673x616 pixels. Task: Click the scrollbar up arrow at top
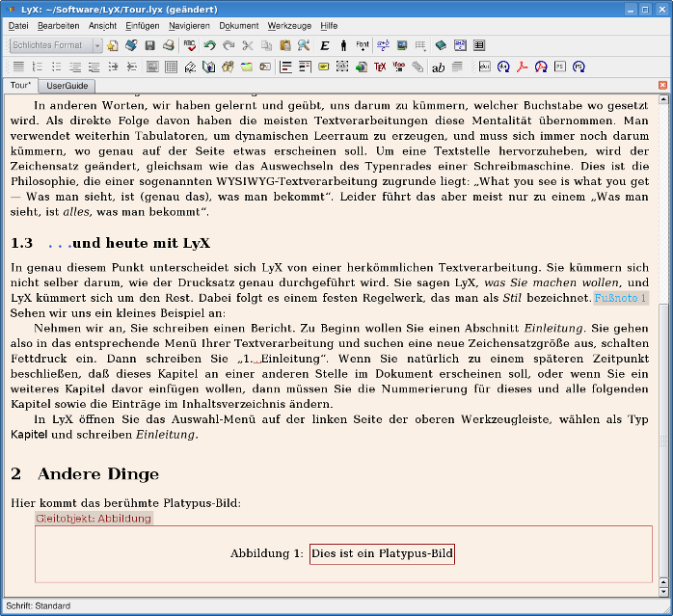click(663, 99)
